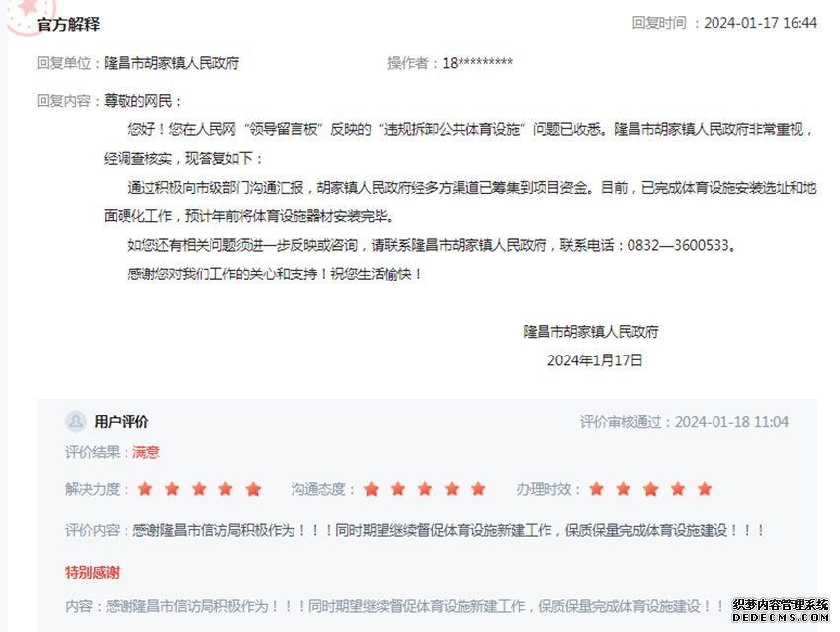Click the reply time 2024-01-17 16:44
The image size is (840, 632).
[760, 23]
